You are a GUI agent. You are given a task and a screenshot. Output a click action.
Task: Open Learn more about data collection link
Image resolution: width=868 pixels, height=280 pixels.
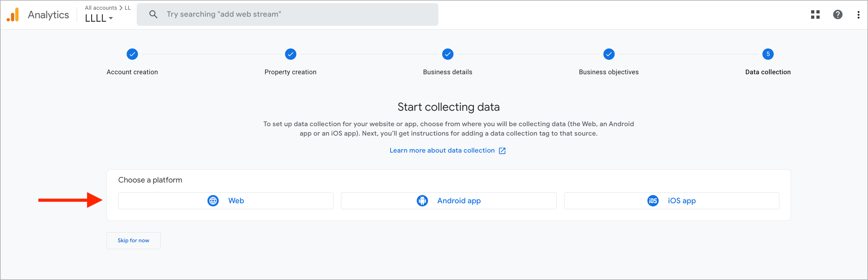click(x=442, y=150)
